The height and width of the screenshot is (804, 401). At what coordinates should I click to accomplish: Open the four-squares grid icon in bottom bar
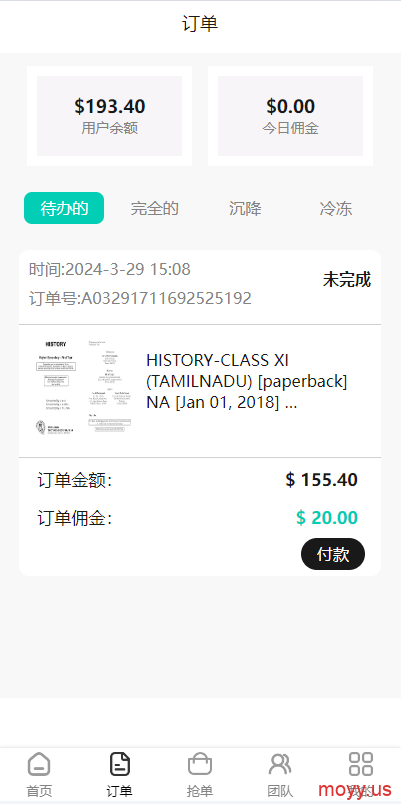[x=360, y=764]
